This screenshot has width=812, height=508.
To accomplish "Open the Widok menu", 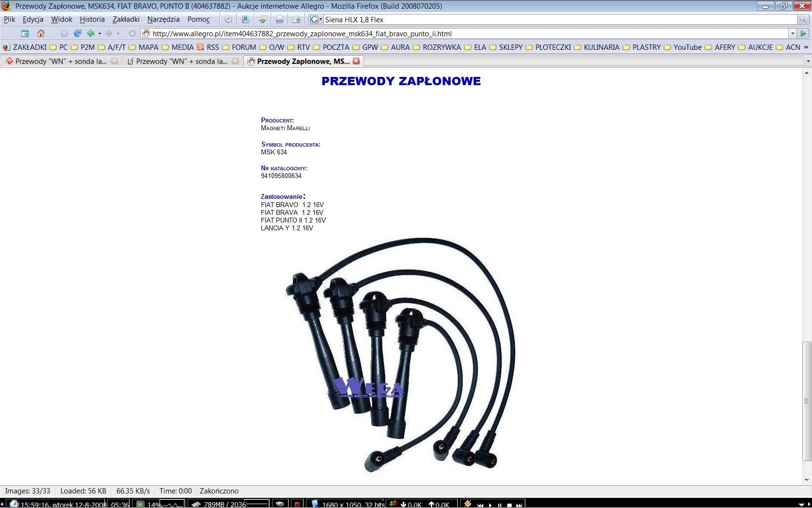I will tap(61, 19).
